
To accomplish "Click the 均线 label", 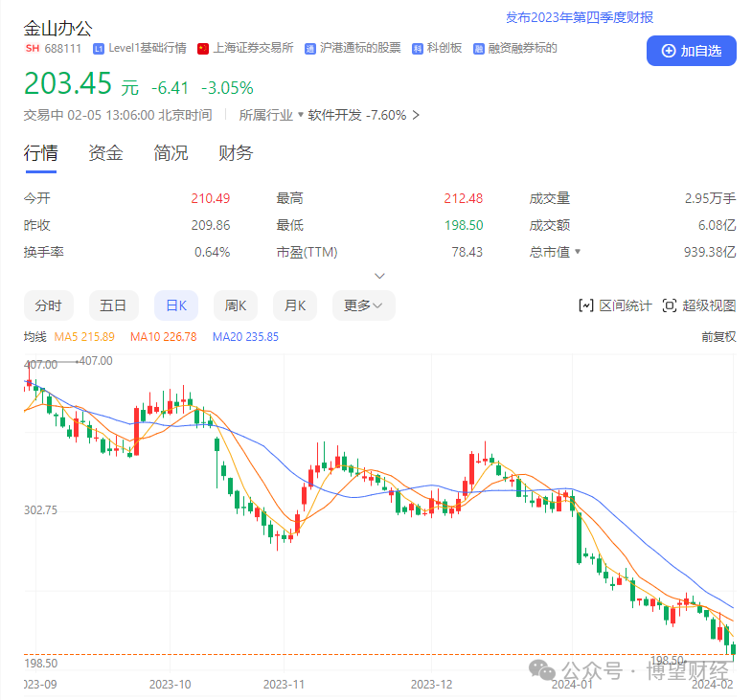I will tap(35, 337).
